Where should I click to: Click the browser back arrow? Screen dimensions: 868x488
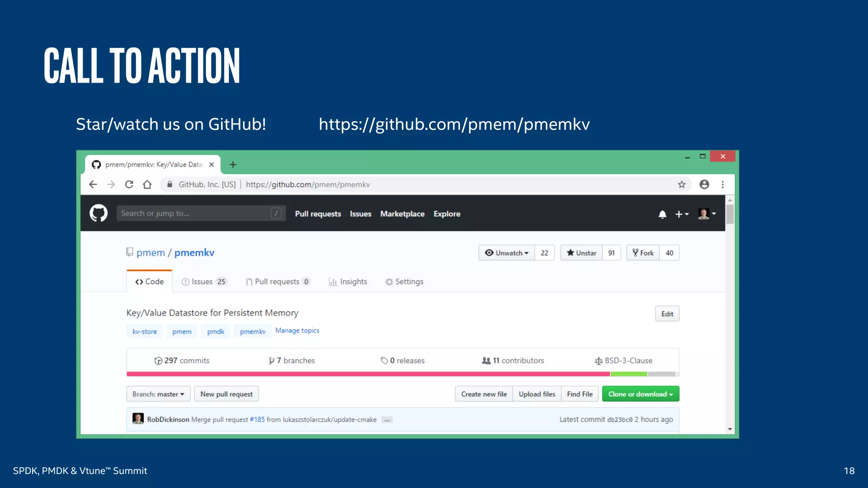coord(93,184)
